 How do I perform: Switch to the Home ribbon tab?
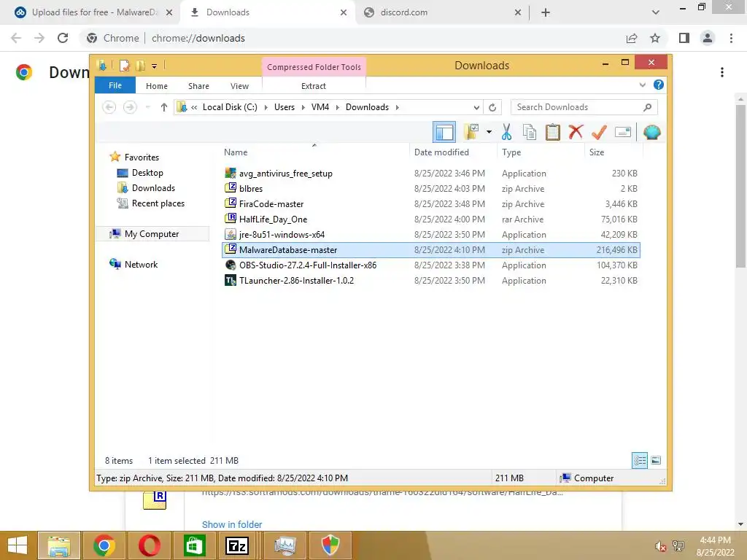[x=157, y=86]
